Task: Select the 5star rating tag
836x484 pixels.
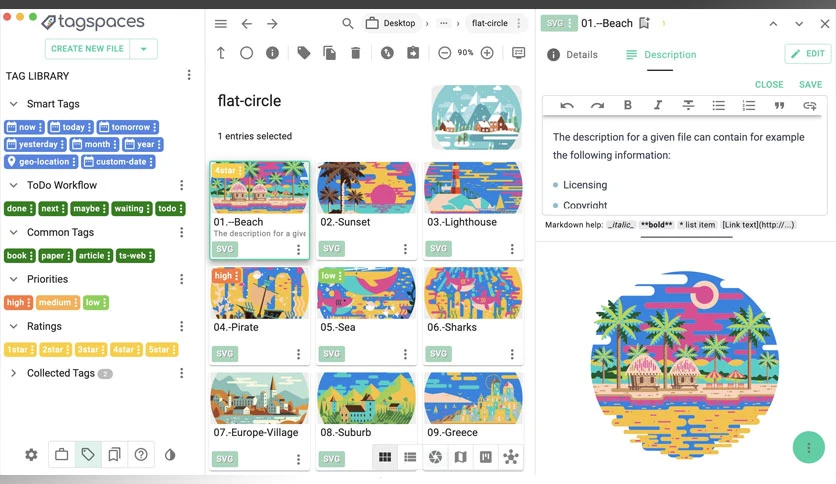Action: 162,350
